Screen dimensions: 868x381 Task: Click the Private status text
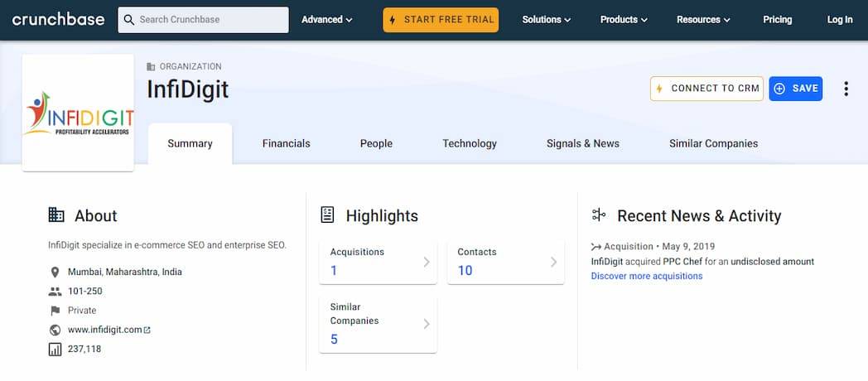tap(82, 311)
